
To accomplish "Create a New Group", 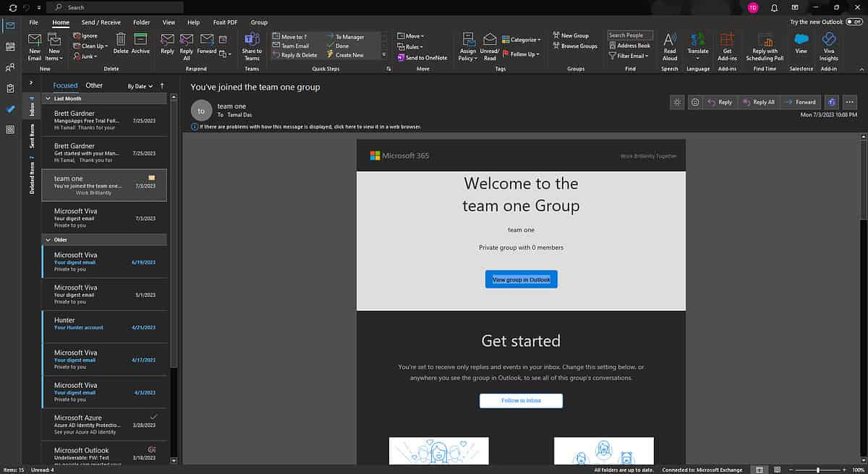I will [570, 35].
